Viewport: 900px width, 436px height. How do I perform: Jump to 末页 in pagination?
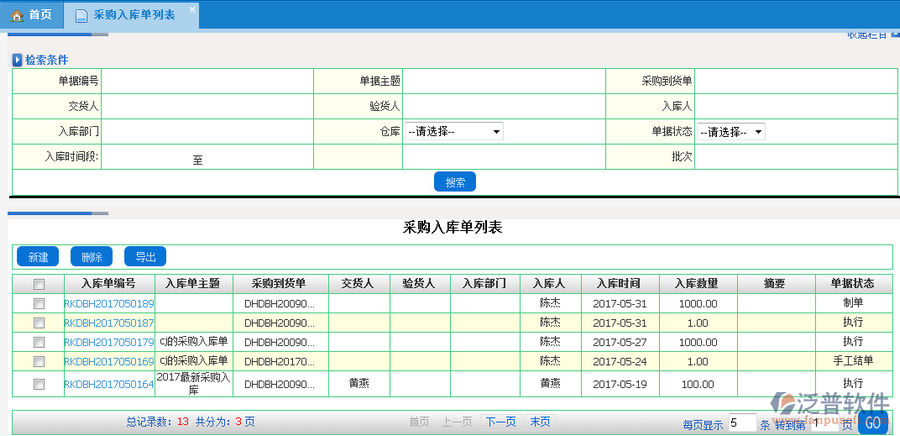point(539,422)
